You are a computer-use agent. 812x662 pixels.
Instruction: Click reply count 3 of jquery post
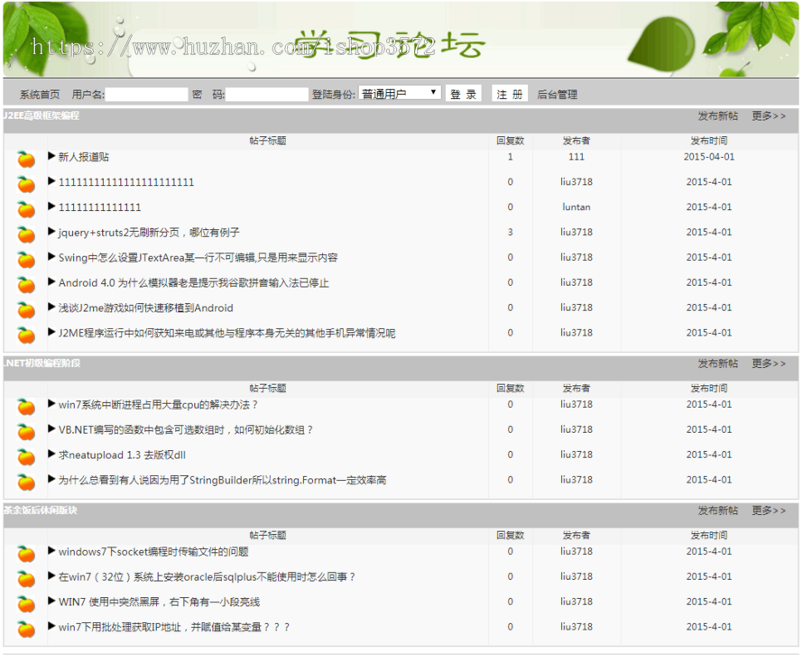[510, 233]
